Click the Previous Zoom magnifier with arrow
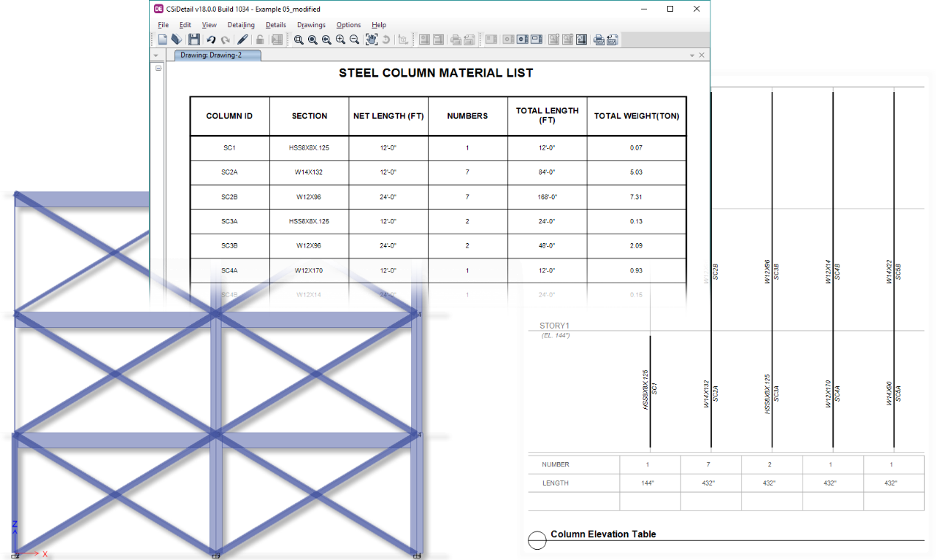936x560 pixels. [326, 40]
